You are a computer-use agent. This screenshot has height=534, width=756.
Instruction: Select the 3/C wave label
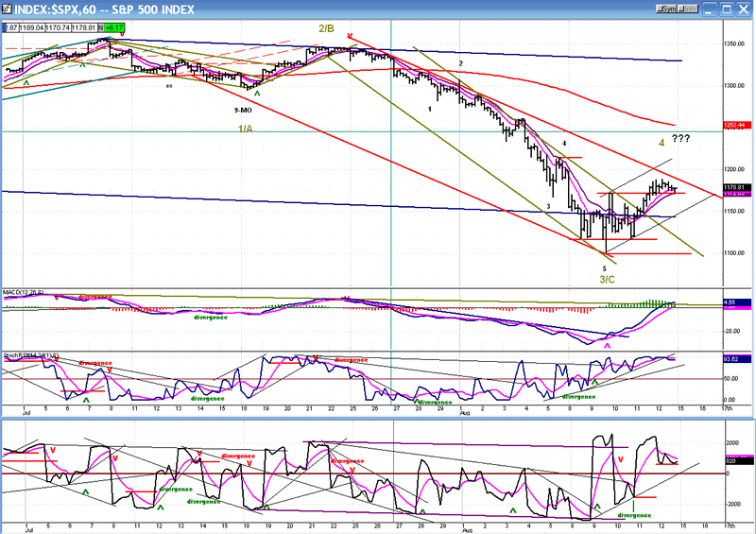click(608, 278)
